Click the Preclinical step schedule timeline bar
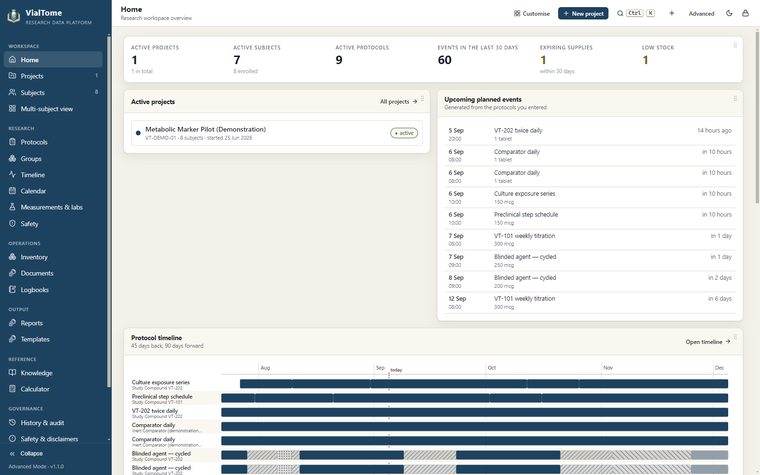The width and height of the screenshot is (760, 475). (475, 398)
